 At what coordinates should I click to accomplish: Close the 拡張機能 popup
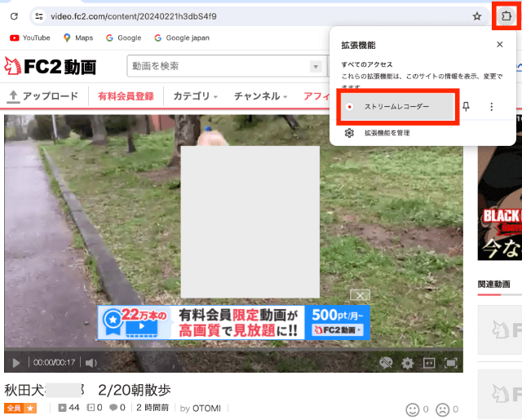click(x=500, y=45)
